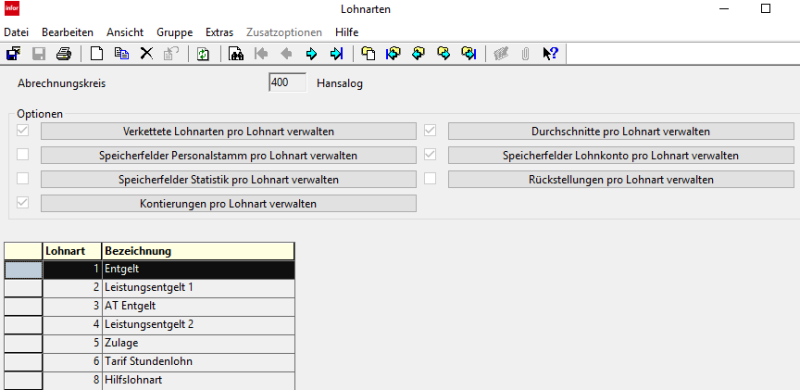The height and width of the screenshot is (390, 800).
Task: Toggle Durchschnitte pro Lohnart checkbox
Action: 430,131
